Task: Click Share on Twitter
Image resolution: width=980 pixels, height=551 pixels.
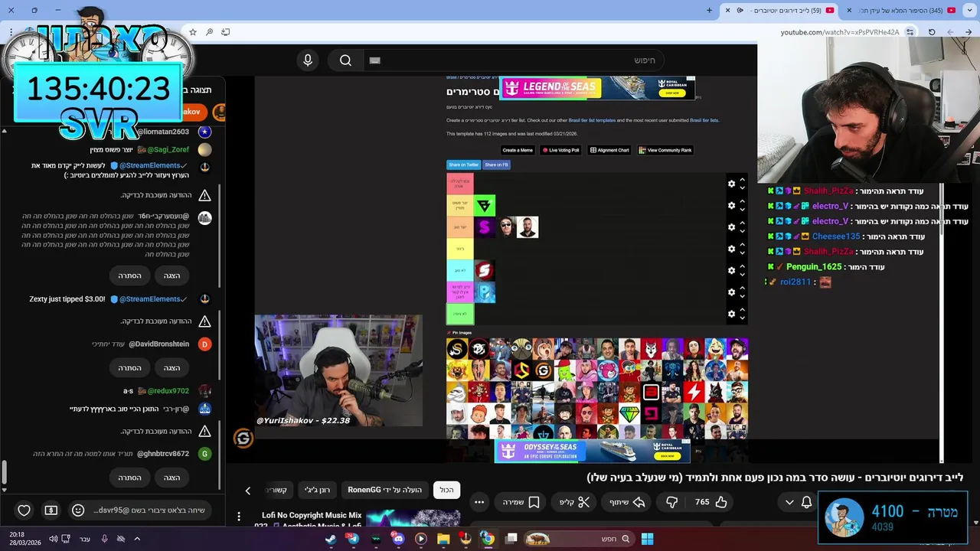Action: click(463, 165)
